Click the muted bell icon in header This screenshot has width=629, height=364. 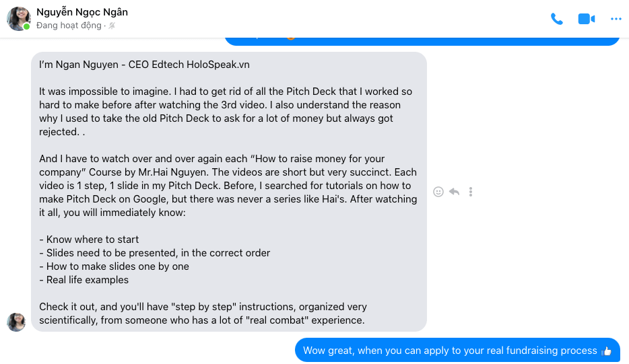pyautogui.click(x=112, y=26)
